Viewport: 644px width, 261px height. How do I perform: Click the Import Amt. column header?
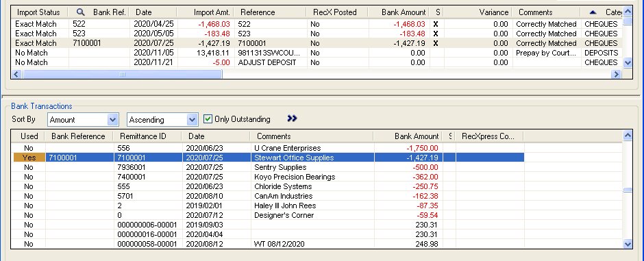[206, 12]
